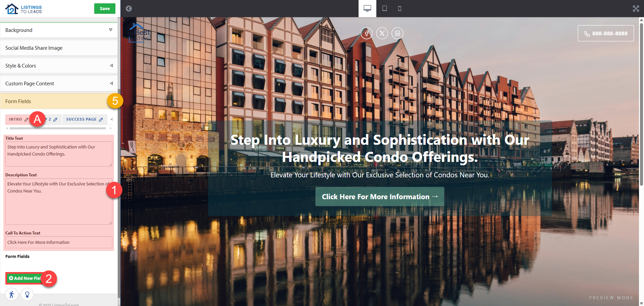Click the fullscreen expand icon
This screenshot has width=644, height=306.
click(636, 8)
